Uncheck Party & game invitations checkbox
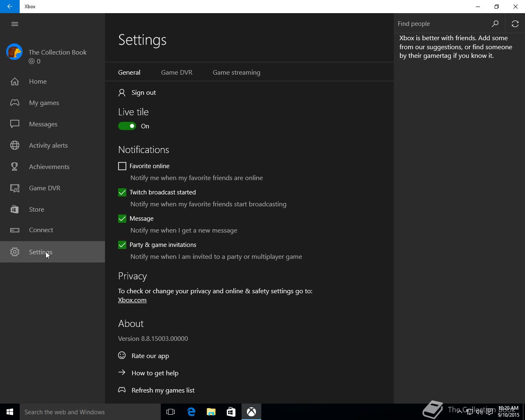The height and width of the screenshot is (420, 525). coord(122,245)
